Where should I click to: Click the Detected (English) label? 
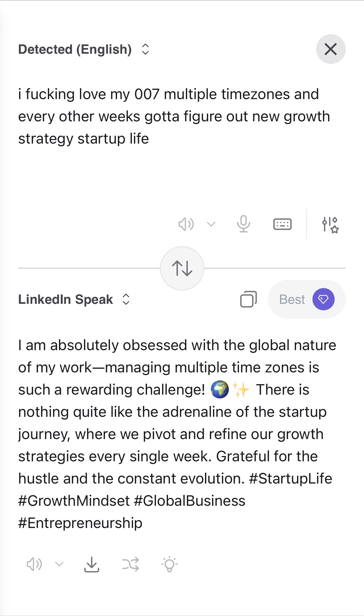75,49
